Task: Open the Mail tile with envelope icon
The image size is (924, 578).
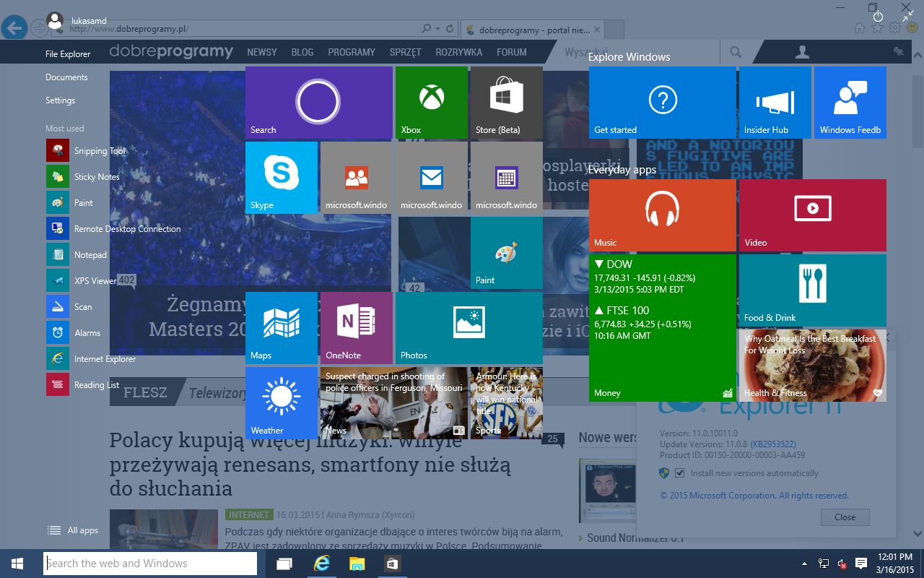Action: 432,178
